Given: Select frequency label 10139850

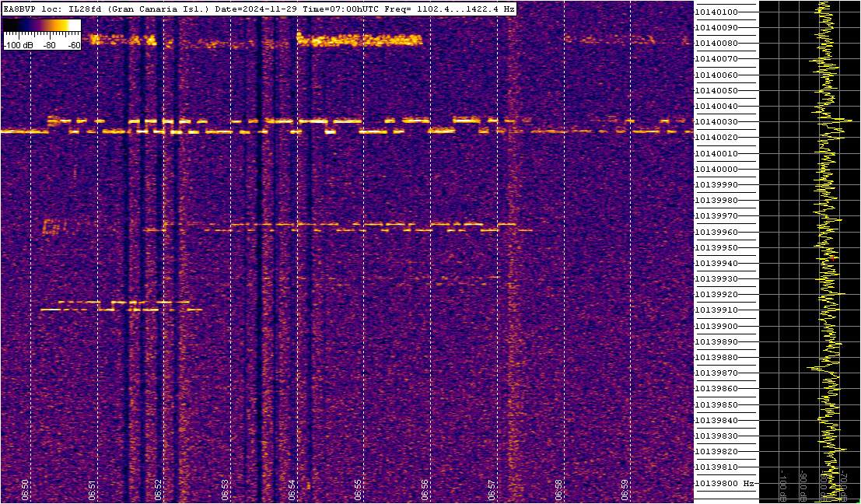Looking at the screenshot, I should pos(717,404).
